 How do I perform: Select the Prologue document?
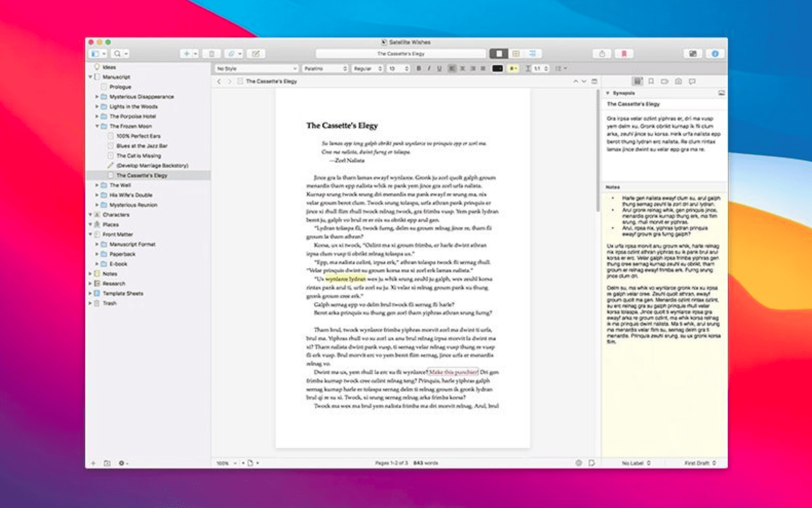point(120,87)
